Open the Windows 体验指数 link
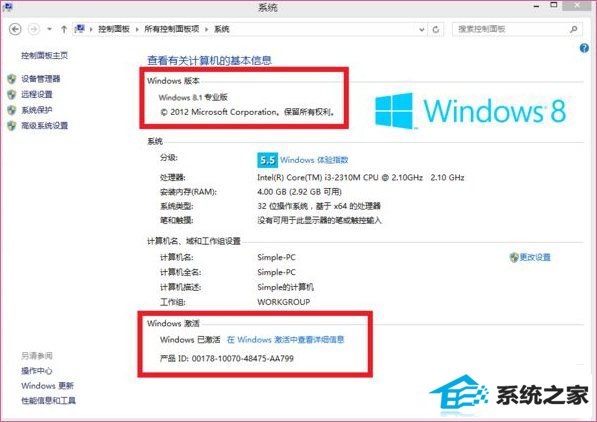597x422 pixels. tap(314, 160)
